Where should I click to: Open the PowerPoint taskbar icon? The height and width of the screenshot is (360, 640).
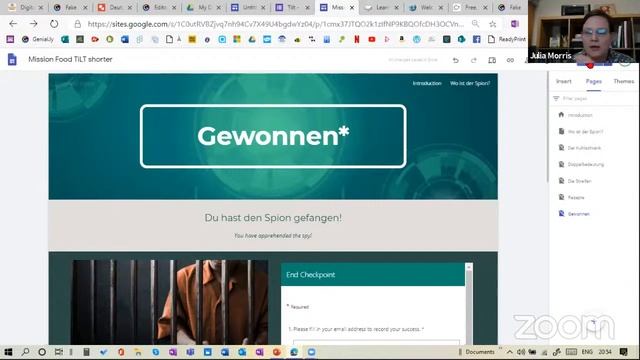pyautogui.click(x=277, y=352)
